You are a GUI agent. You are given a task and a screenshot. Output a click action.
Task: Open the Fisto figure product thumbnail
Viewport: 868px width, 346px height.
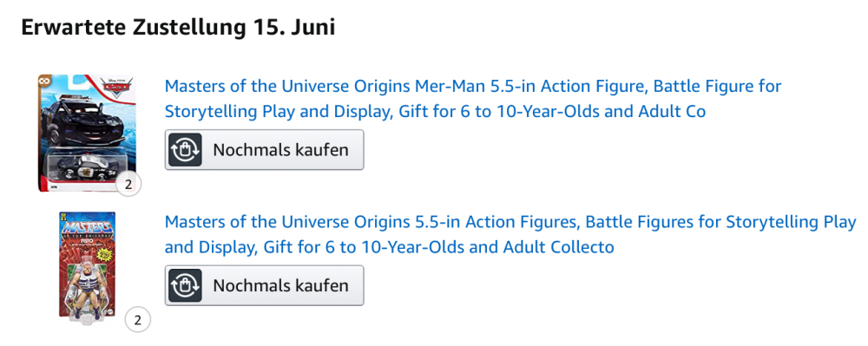(88, 264)
